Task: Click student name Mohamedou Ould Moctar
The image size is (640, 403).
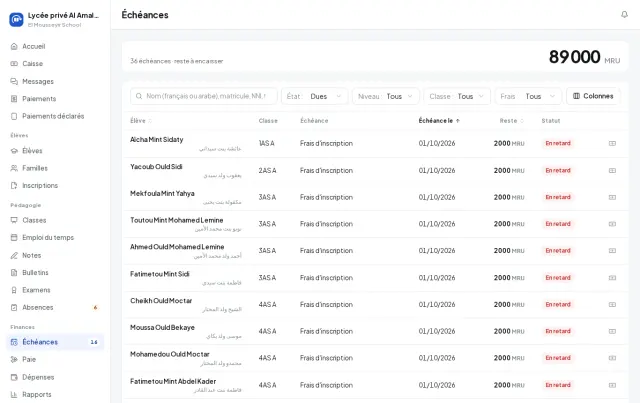Action: 170,354
